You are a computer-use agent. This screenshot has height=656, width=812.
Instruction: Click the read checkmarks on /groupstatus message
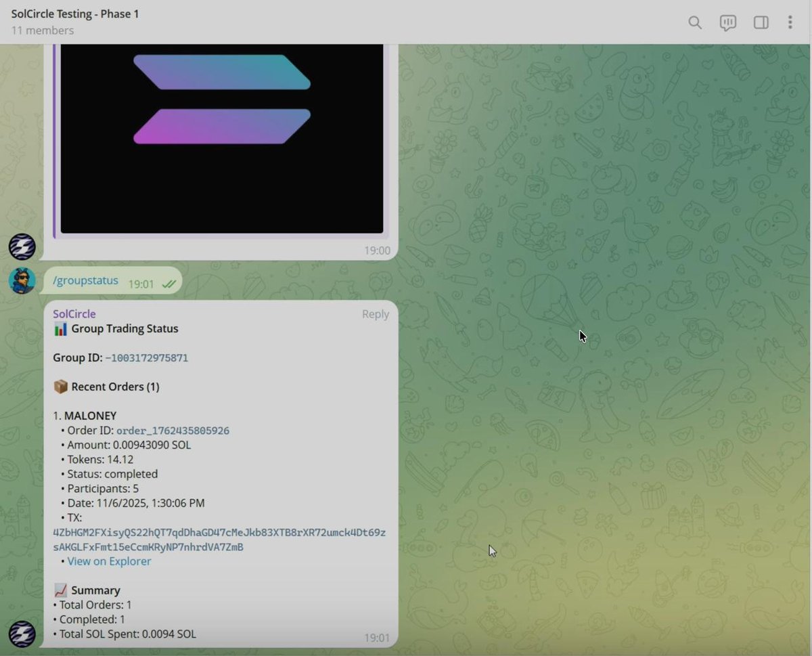[168, 284]
